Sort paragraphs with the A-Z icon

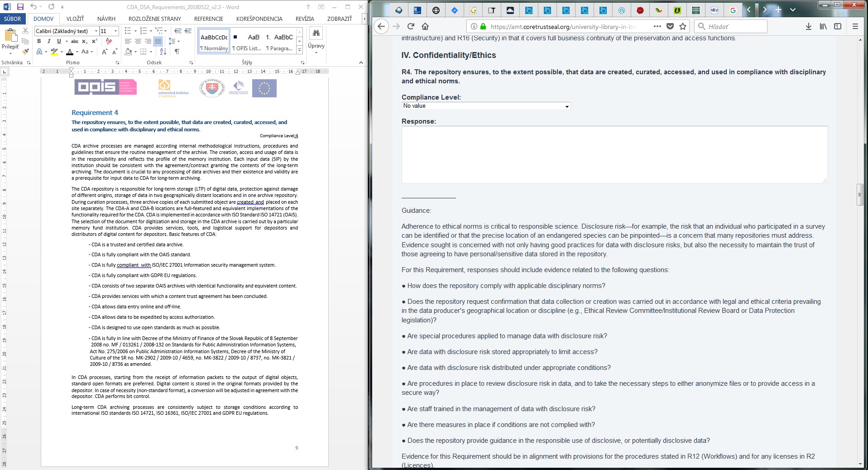163,52
